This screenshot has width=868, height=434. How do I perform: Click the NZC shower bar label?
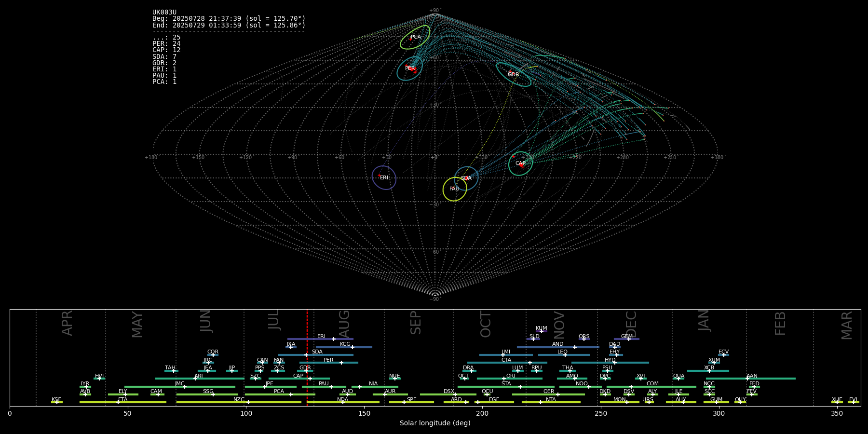(239, 400)
